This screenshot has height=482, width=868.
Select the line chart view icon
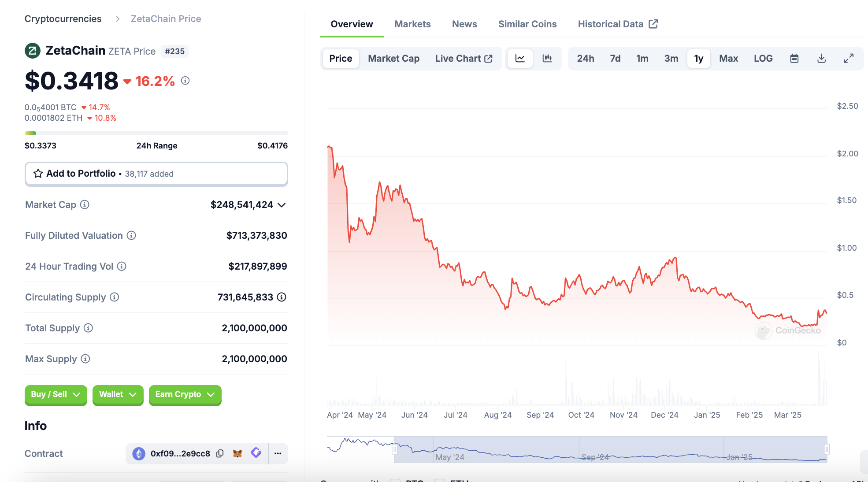520,59
